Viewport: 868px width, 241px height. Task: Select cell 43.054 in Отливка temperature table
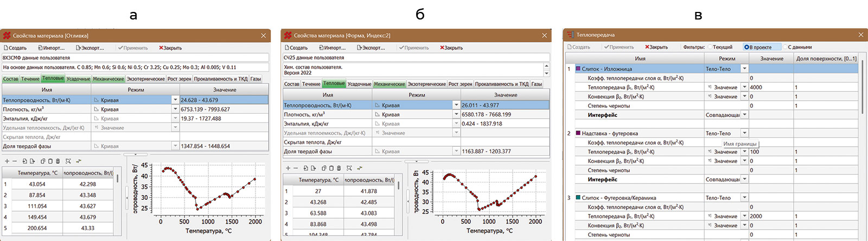tap(37, 184)
